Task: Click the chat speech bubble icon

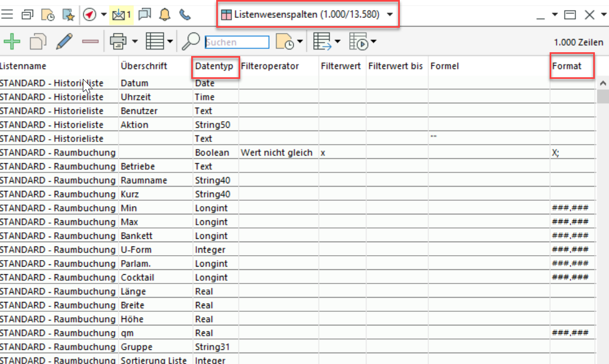Action: [x=144, y=15]
